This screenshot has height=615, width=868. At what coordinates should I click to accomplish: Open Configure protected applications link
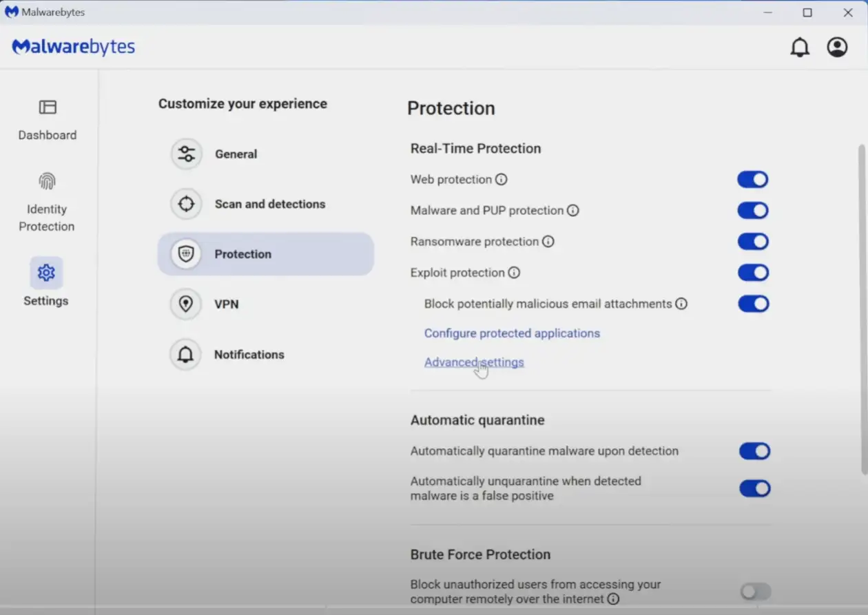[x=512, y=333]
